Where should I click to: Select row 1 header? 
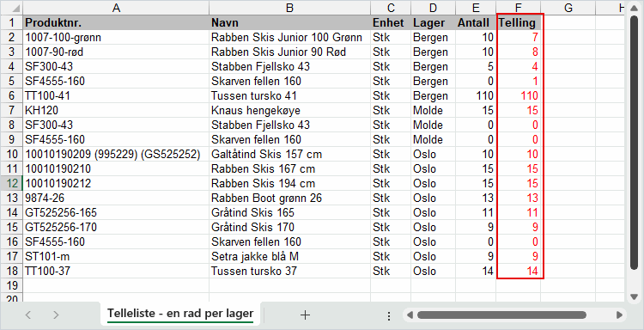coord(11,22)
